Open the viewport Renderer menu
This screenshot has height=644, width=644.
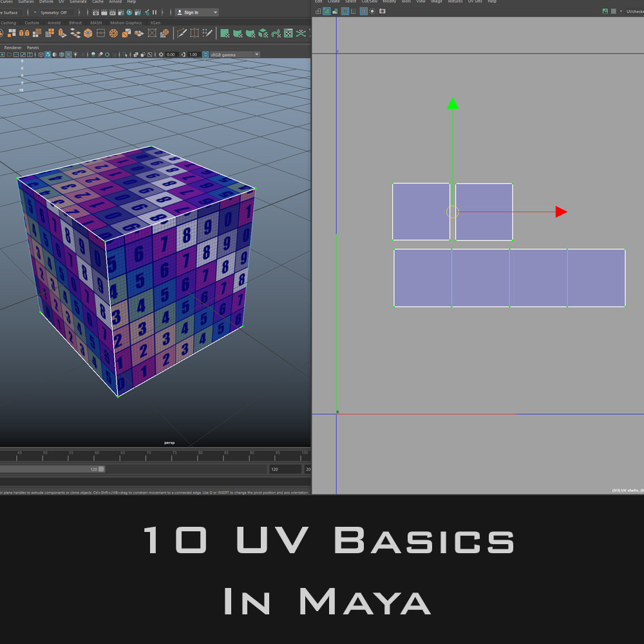(13, 48)
